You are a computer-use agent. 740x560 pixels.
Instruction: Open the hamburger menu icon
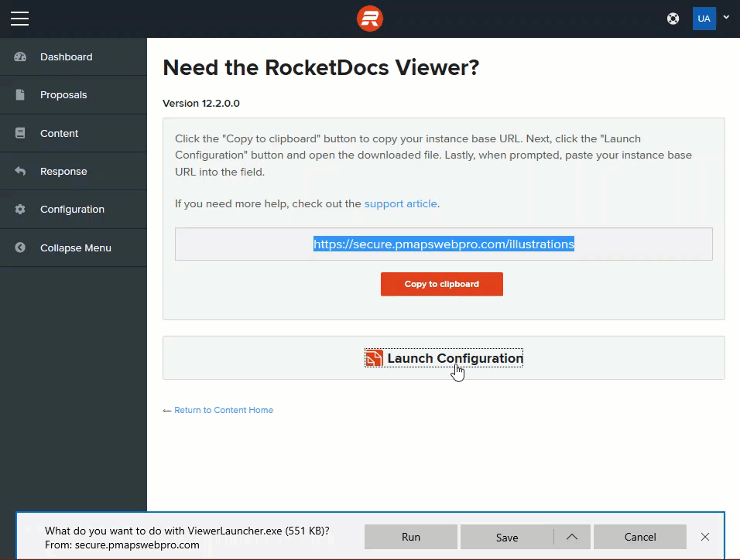pos(19,19)
